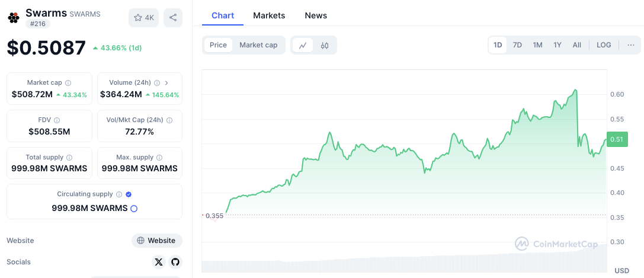Select candlestick chart style icon
Image resolution: width=644 pixels, height=278 pixels.
click(325, 45)
